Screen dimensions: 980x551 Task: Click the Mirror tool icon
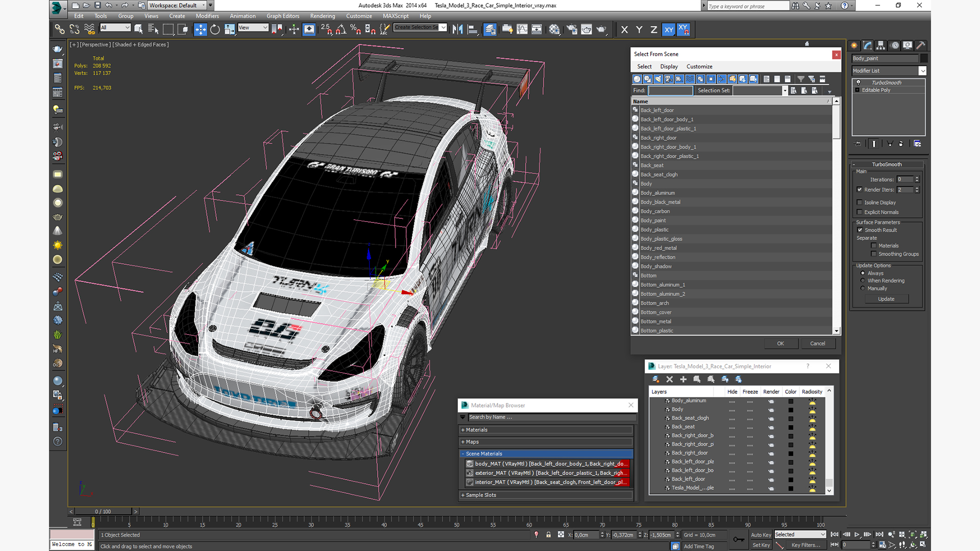click(x=458, y=30)
